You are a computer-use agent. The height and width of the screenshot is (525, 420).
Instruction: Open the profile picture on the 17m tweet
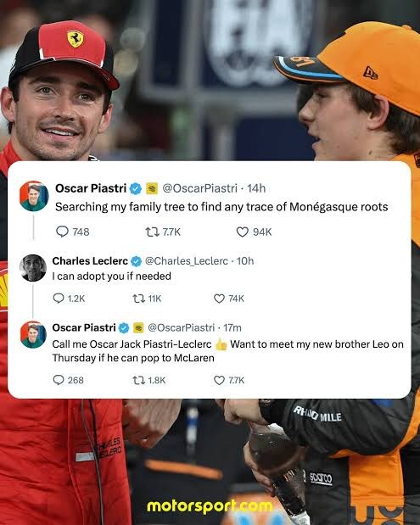[33, 334]
